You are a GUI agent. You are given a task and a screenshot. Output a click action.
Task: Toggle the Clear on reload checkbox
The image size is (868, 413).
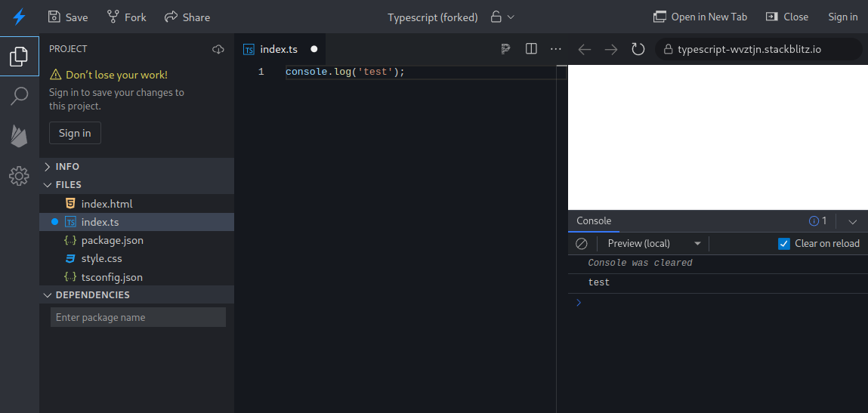tap(784, 244)
